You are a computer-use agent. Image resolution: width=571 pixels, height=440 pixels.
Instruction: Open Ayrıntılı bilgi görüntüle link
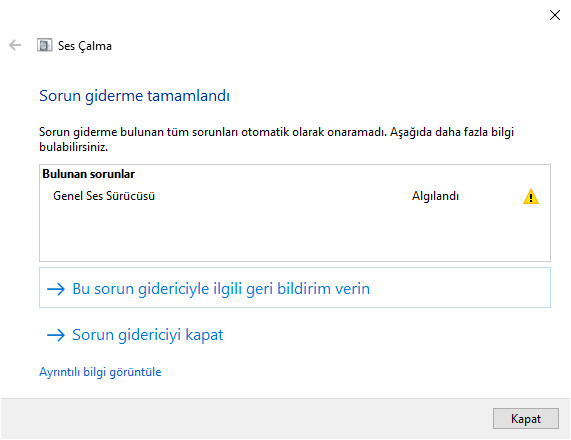pyautogui.click(x=100, y=372)
